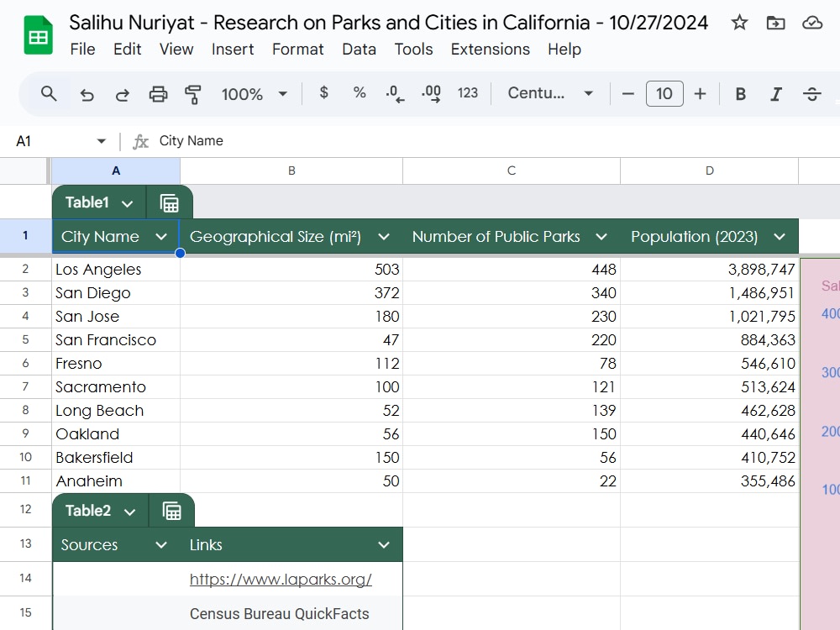Screen dimensions: 840x630
Task: Open the Tools menu
Action: point(413,50)
